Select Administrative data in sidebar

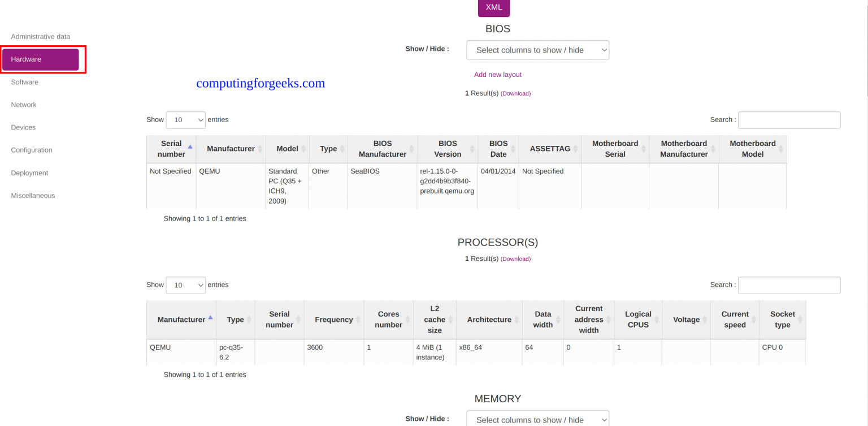pyautogui.click(x=41, y=37)
